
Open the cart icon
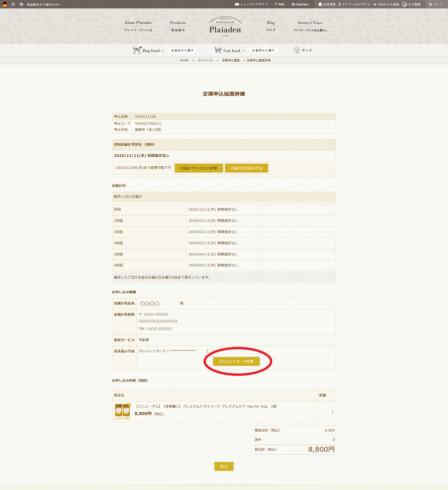(x=430, y=4)
